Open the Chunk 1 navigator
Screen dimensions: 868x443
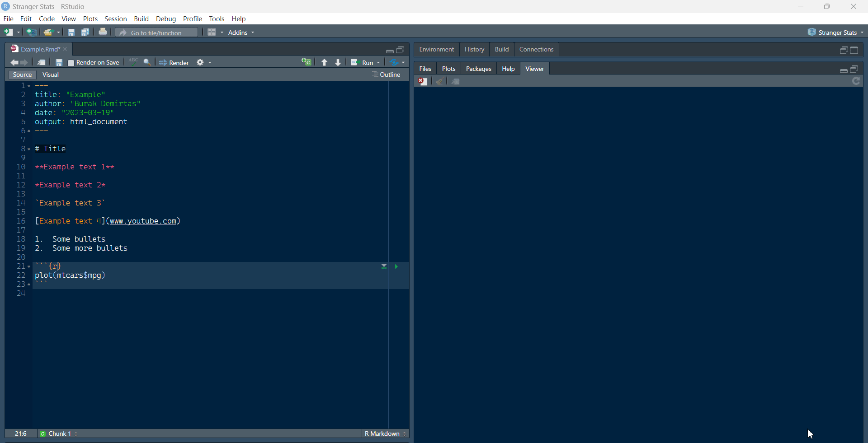(x=59, y=434)
